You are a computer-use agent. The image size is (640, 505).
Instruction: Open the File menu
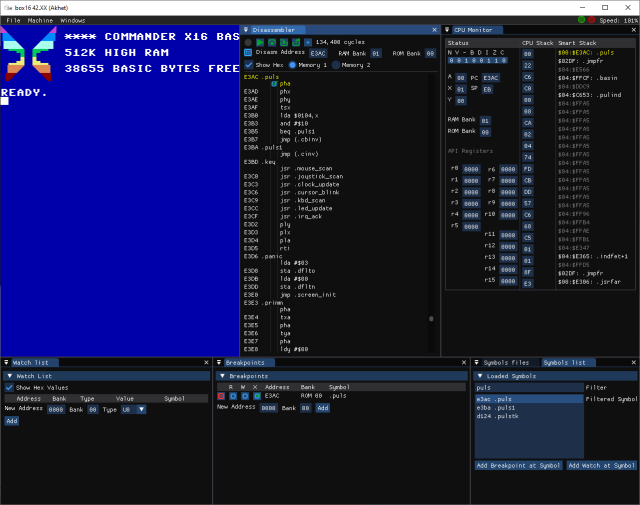point(13,20)
